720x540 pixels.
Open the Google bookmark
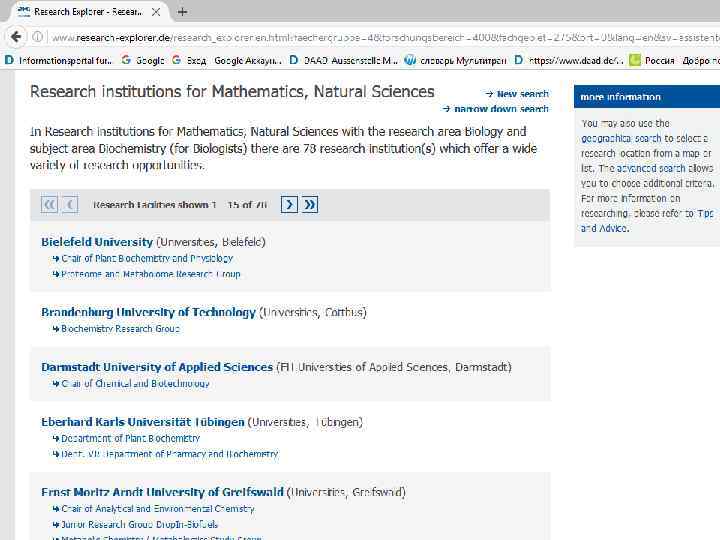[x=143, y=60]
